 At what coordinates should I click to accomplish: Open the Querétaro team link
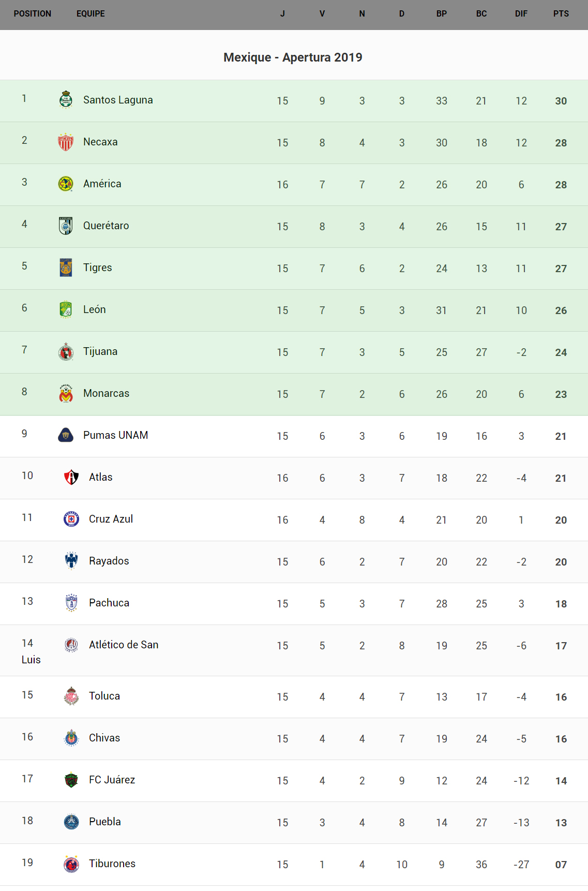pyautogui.click(x=106, y=226)
